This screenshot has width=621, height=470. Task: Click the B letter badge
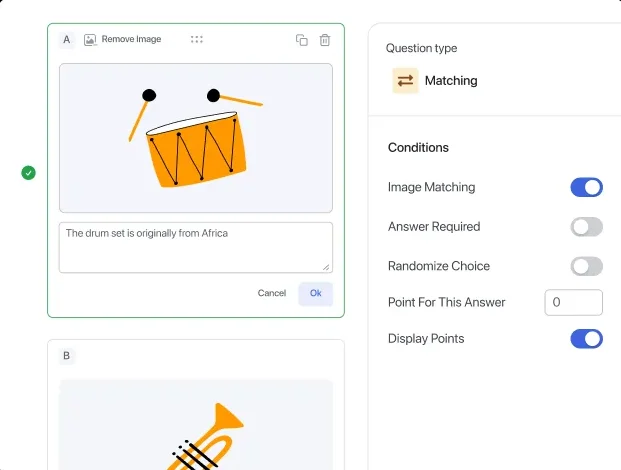pyautogui.click(x=67, y=356)
